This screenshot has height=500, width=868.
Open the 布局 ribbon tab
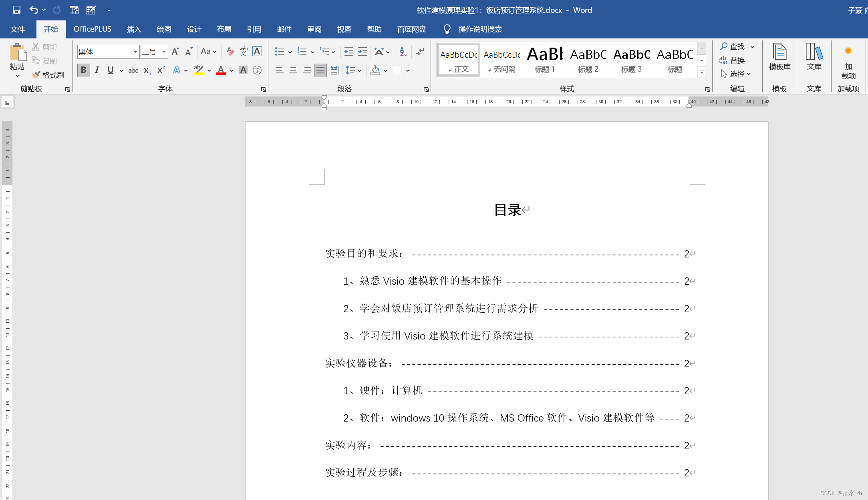224,29
